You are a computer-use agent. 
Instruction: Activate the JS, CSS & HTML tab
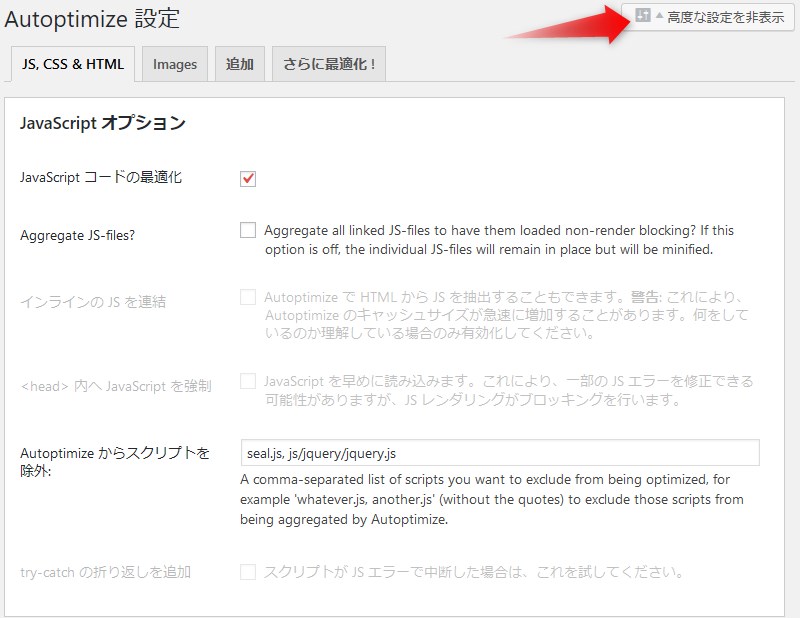70,63
